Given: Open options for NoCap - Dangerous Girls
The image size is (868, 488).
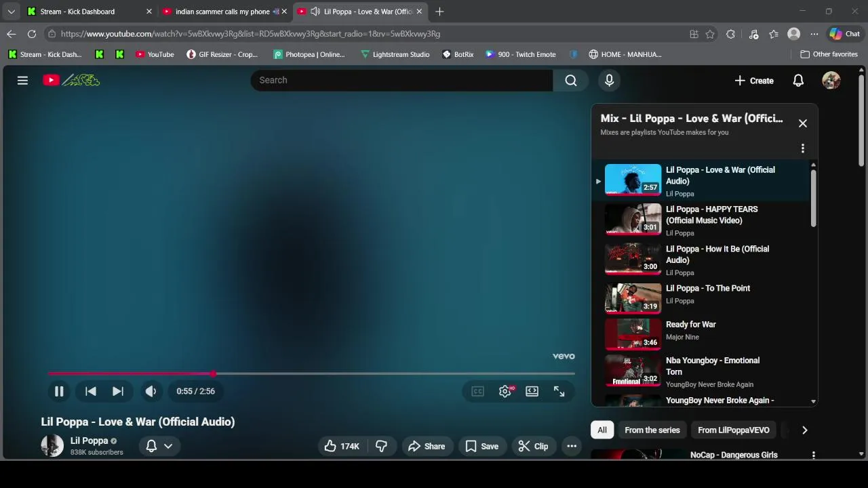Looking at the screenshot, I should click(x=813, y=455).
